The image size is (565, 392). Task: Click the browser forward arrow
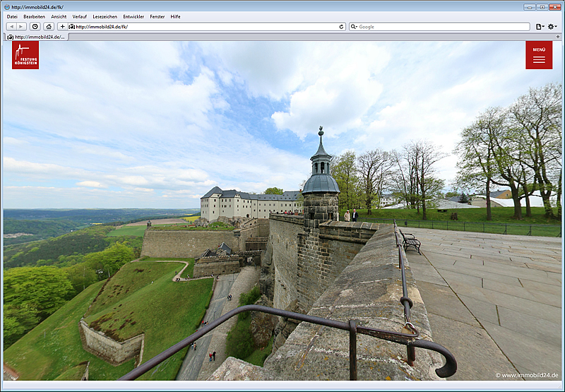[x=21, y=26]
